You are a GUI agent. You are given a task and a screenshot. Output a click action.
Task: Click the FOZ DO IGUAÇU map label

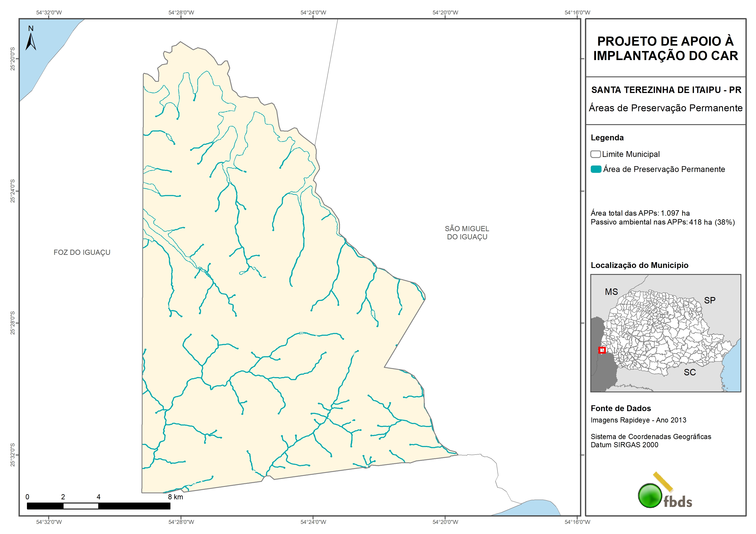[x=82, y=252]
